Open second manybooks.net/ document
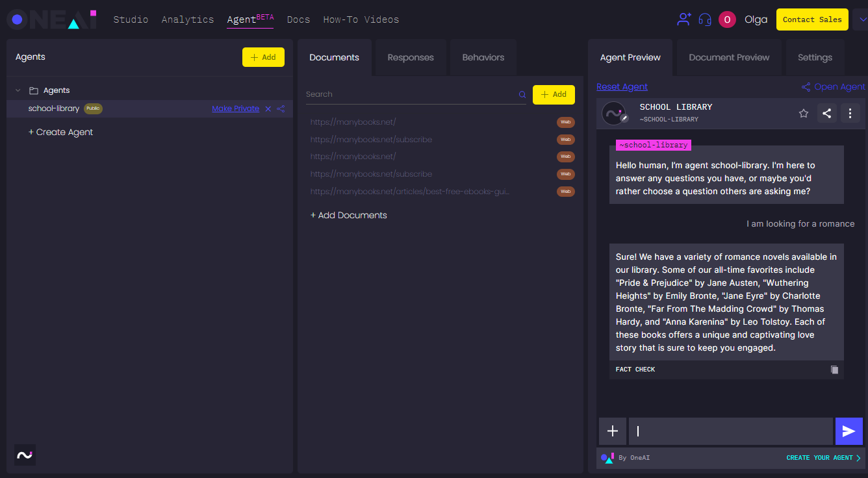Image resolution: width=868 pixels, height=478 pixels. click(x=353, y=157)
